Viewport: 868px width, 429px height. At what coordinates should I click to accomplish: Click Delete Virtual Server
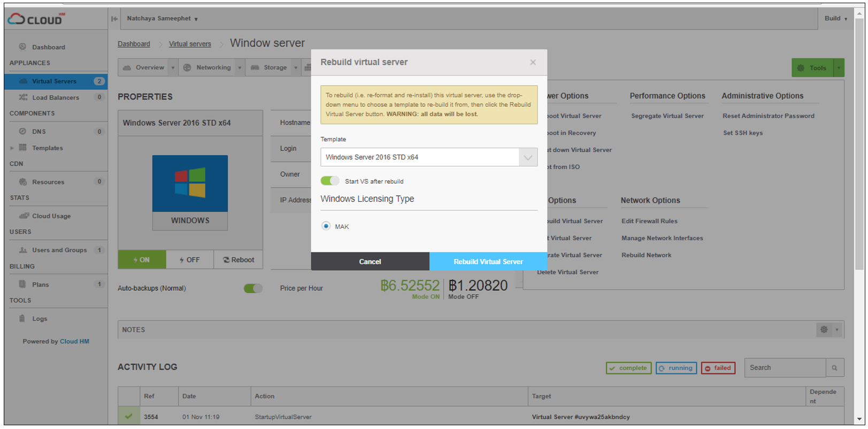(568, 272)
